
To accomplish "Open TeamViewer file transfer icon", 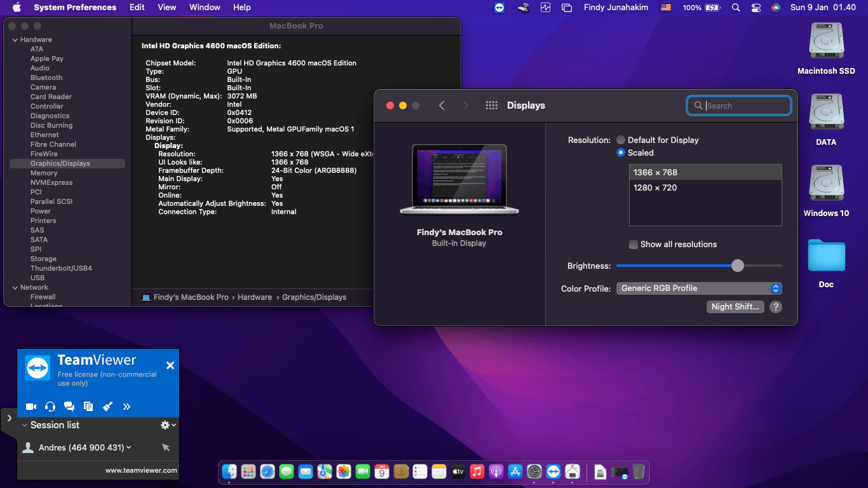I will [x=88, y=407].
